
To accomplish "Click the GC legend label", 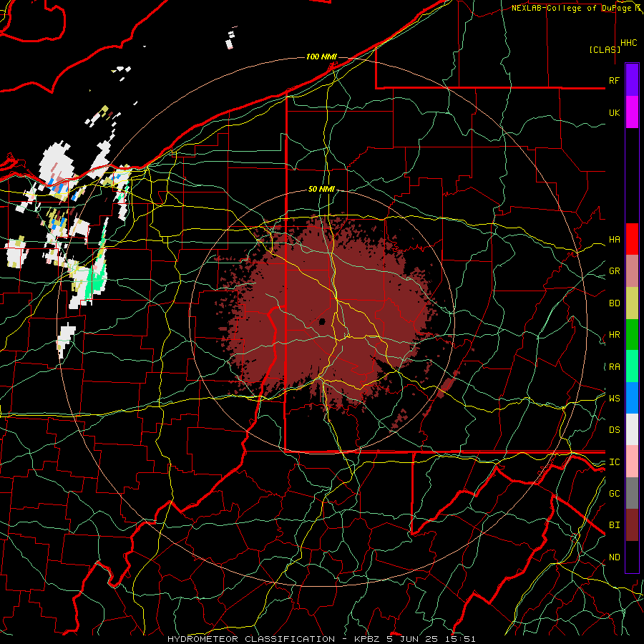I will coord(614,494).
